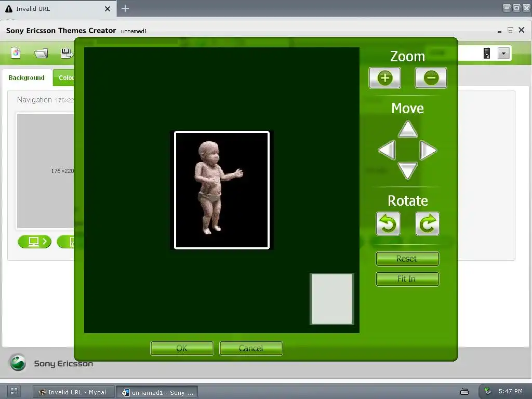Select the Invalid URL browser tab
Screen dimensions: 532x399
click(58, 9)
